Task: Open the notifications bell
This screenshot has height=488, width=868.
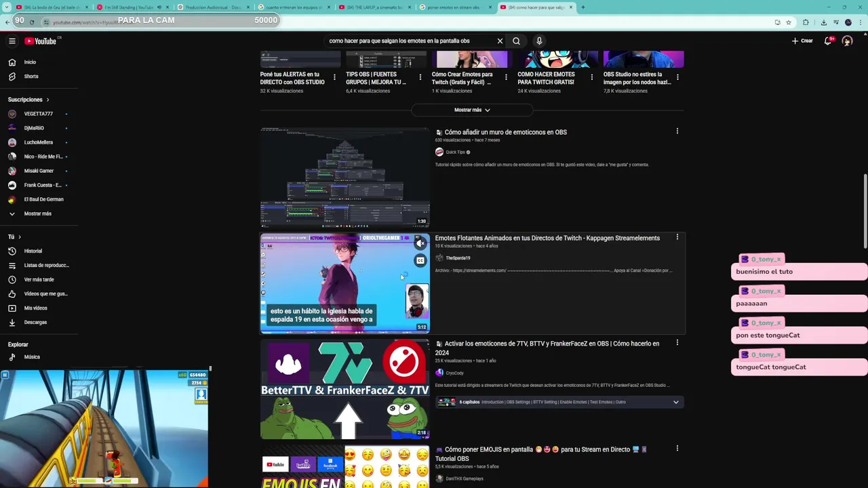Action: [828, 41]
